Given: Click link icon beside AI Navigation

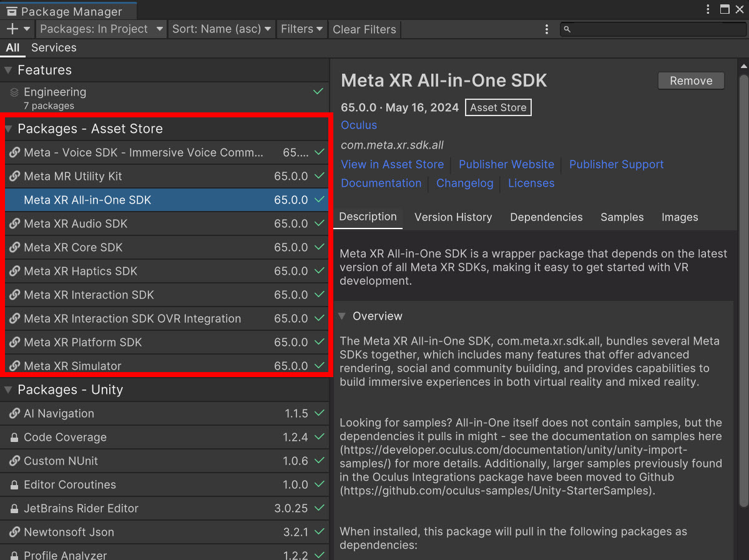Looking at the screenshot, I should coord(14,413).
